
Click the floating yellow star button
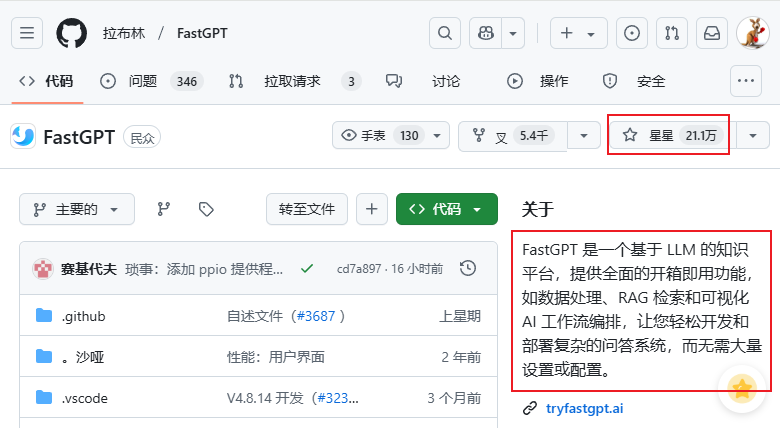click(x=742, y=389)
